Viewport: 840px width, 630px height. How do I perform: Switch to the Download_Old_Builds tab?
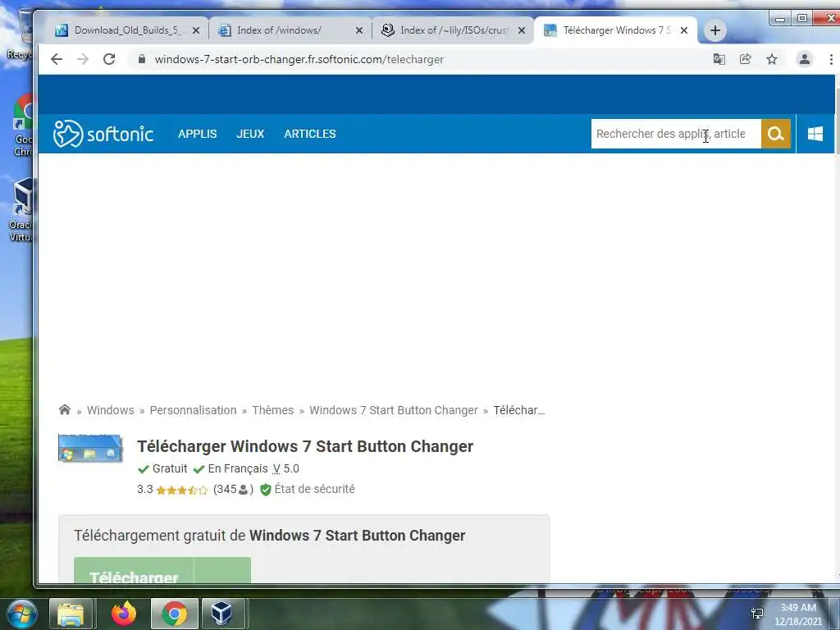(129, 30)
